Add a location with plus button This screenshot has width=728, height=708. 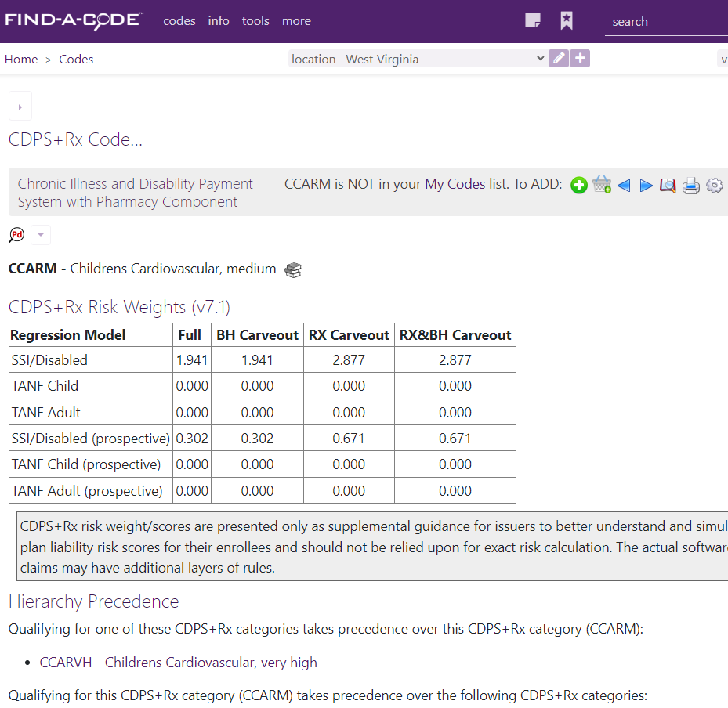(580, 59)
